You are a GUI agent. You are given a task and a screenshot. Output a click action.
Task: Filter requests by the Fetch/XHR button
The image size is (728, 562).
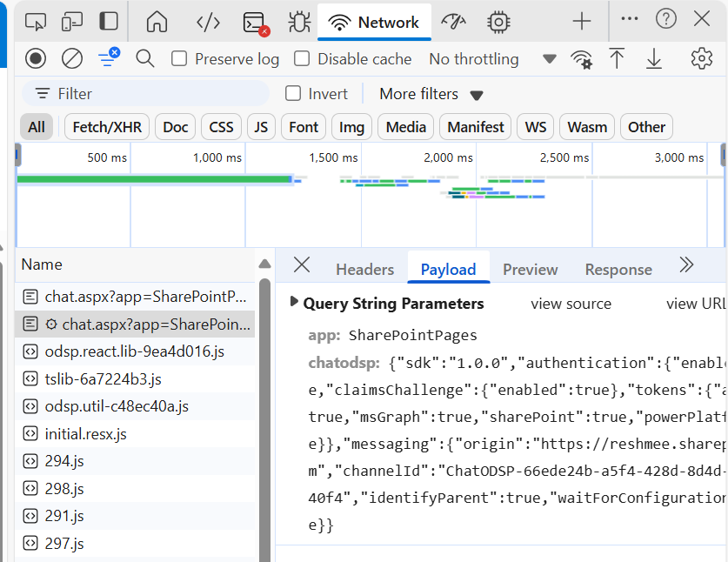click(106, 126)
